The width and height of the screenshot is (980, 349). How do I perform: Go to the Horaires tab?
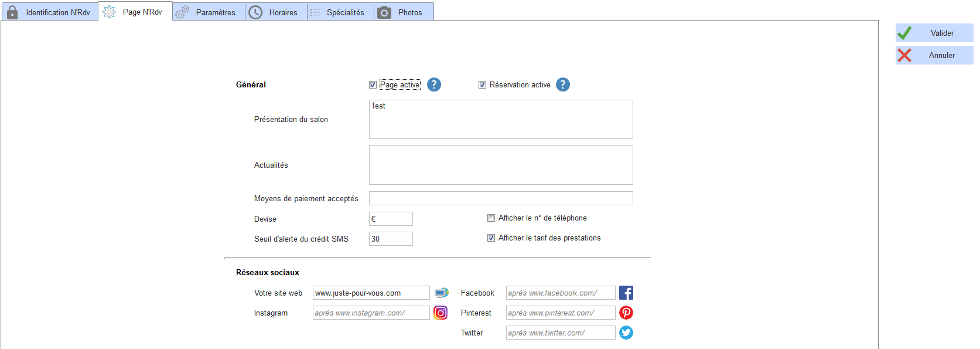[x=276, y=12]
